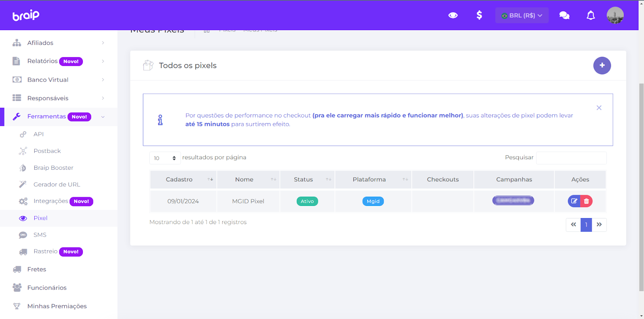Open the dollar sign earnings icon
Screen dimensions: 644x319
click(479, 15)
